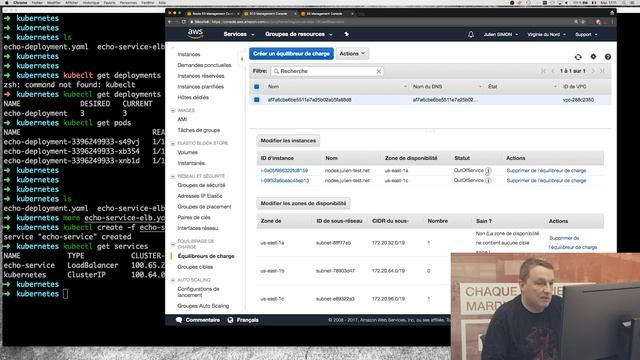This screenshot has height=360, width=640.
Task: Collapse the EC2 sidebar with arrow handle
Action: click(242, 59)
